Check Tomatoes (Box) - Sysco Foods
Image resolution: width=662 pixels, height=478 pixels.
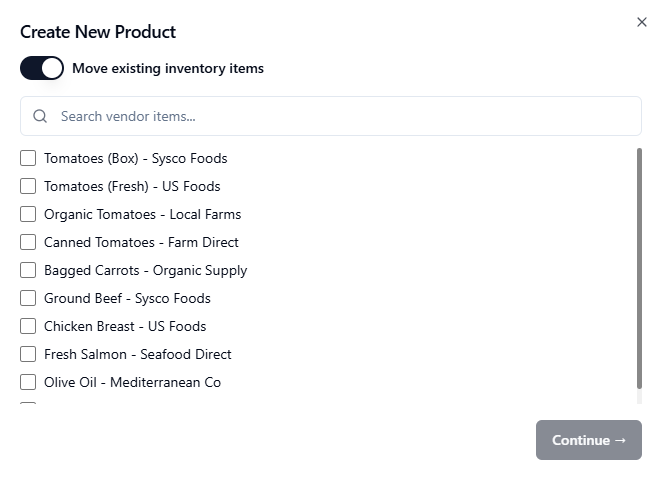pyautogui.click(x=28, y=158)
